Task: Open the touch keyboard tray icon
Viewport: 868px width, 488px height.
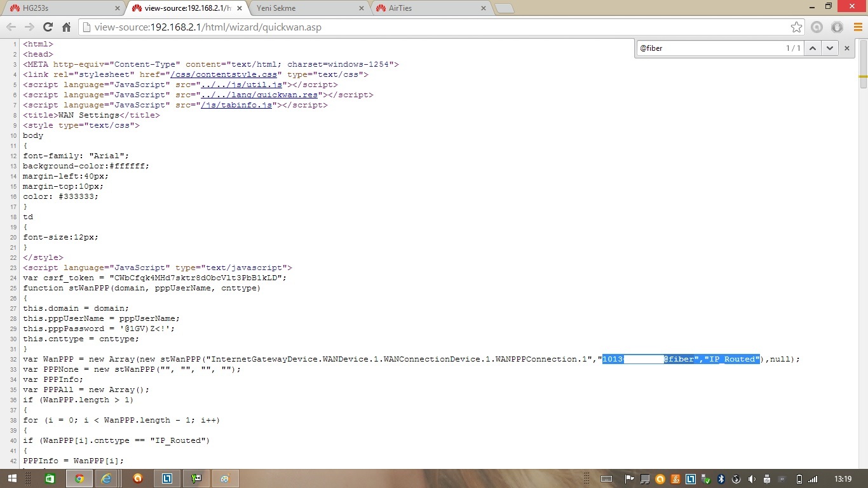Action: click(607, 479)
